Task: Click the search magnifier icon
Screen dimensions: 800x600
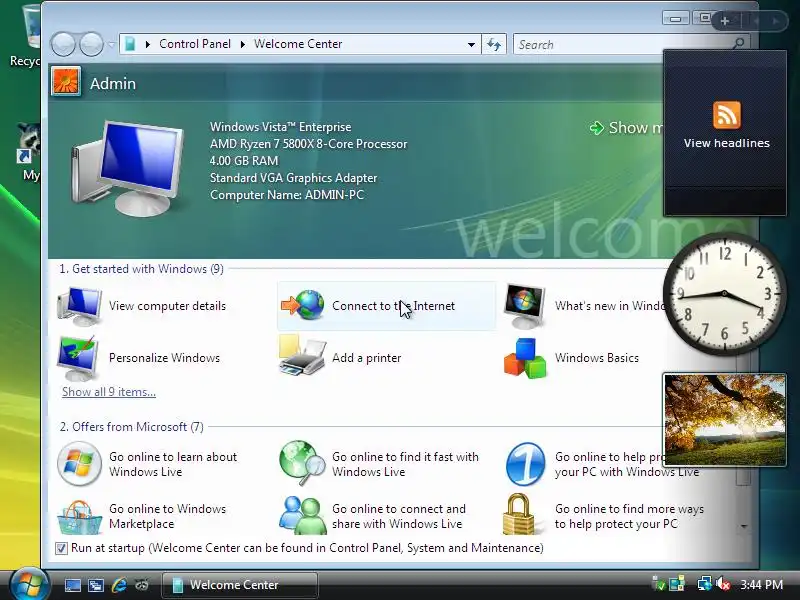Action: 738,44
